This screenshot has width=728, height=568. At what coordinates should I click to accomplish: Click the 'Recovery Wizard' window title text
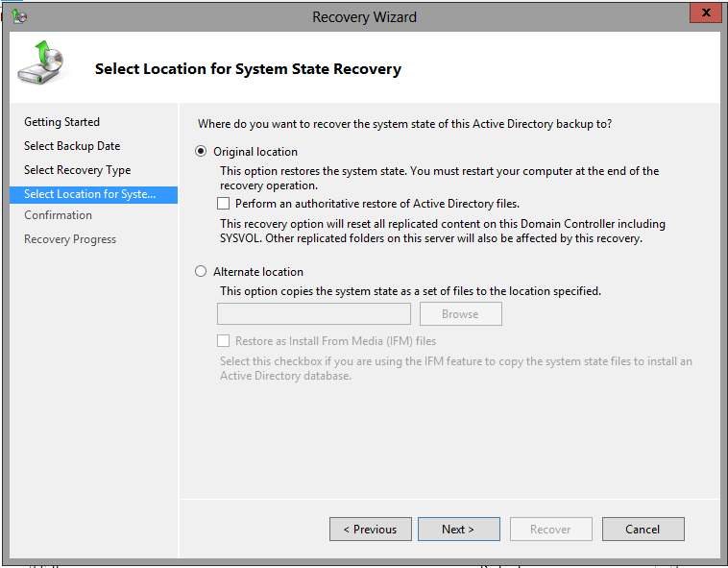364,17
